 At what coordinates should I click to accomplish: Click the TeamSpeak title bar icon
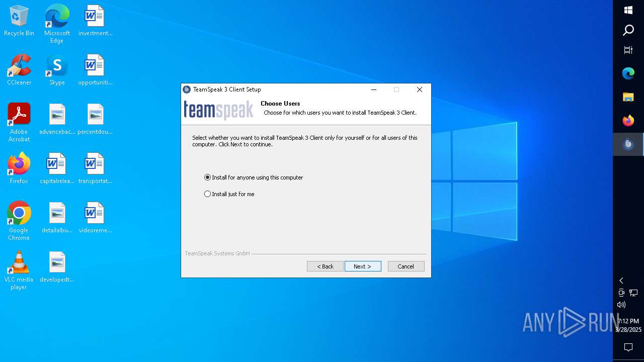(187, 89)
